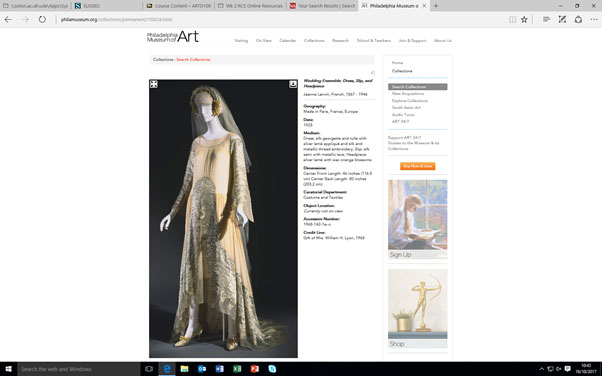Click the Shop archer statue image
Image resolution: width=602 pixels, height=376 pixels.
(418, 308)
